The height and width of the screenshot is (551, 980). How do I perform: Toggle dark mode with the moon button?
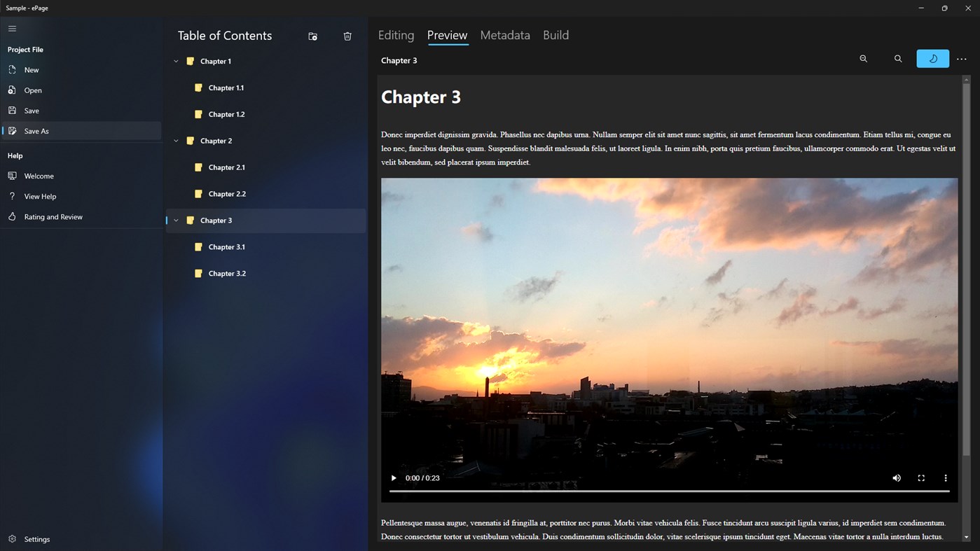point(932,59)
